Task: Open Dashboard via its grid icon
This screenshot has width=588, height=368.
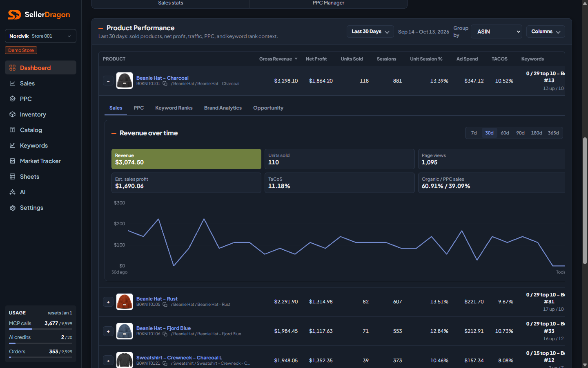Action: click(x=12, y=68)
